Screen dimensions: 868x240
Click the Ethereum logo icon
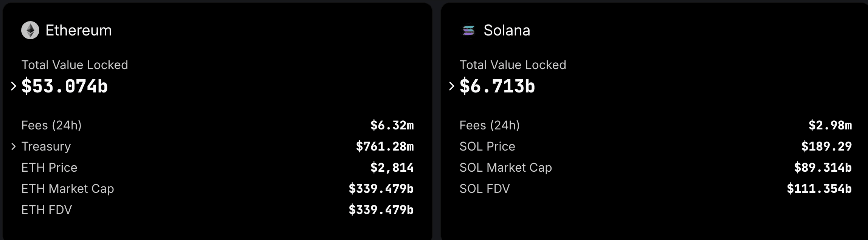[30, 30]
